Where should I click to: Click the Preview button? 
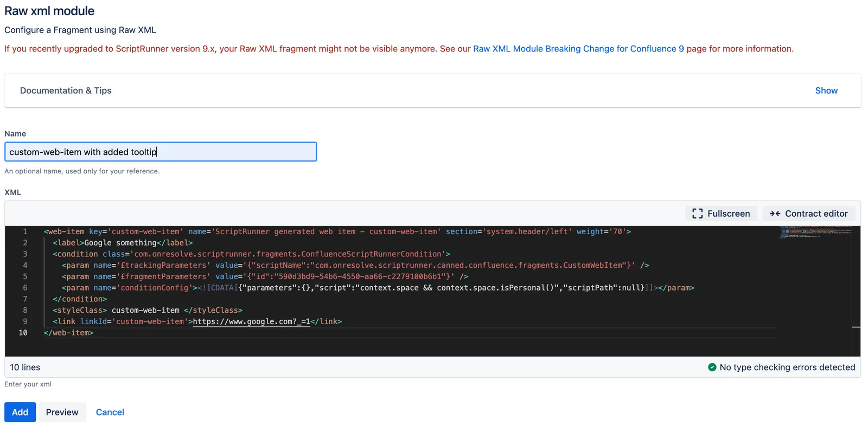pos(62,412)
